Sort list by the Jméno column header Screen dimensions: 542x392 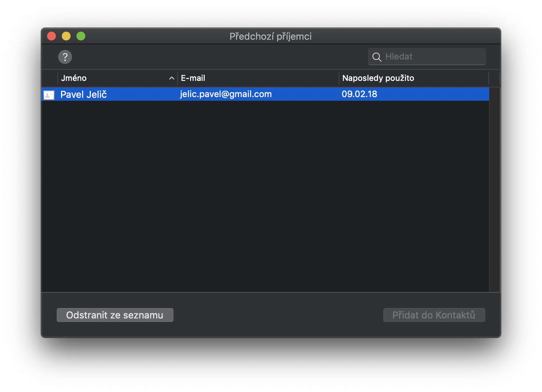point(74,78)
